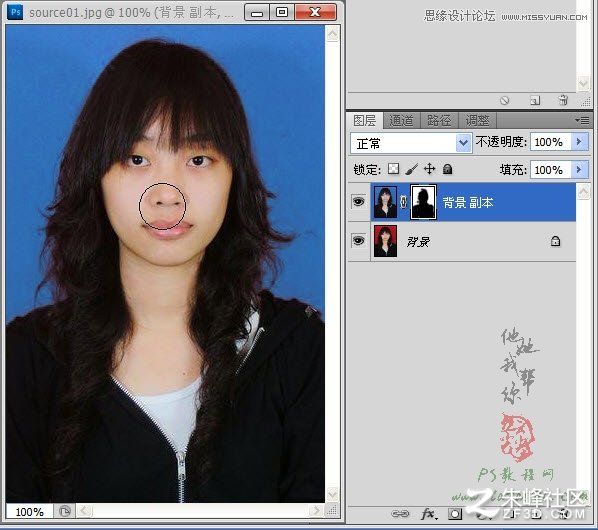
Task: Click the Ps icon in document title bar
Action: click(x=15, y=12)
